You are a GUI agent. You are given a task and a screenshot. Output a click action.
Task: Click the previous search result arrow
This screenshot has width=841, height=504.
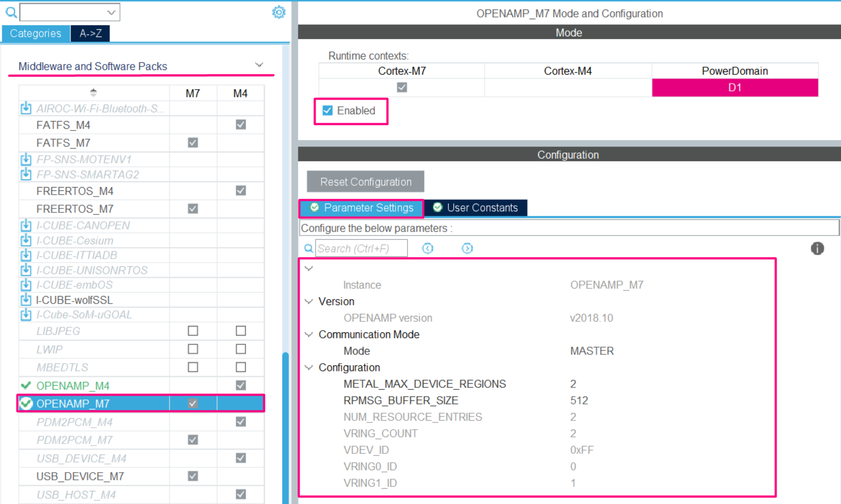[x=427, y=248]
